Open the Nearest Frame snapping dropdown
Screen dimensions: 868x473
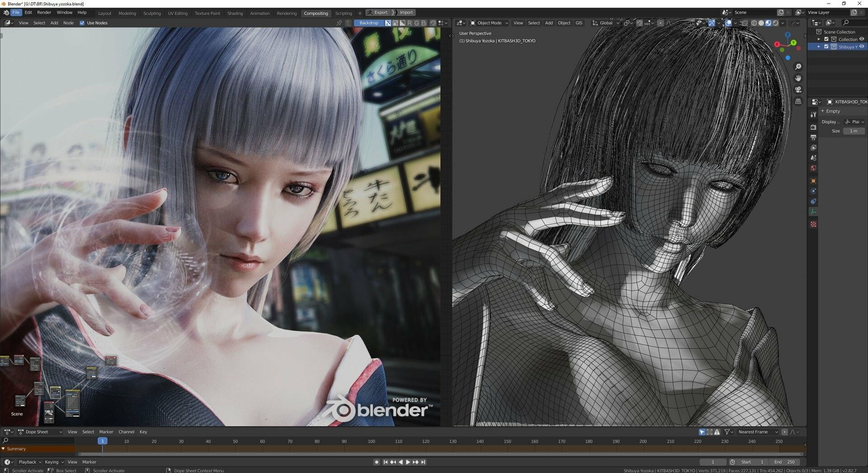757,432
